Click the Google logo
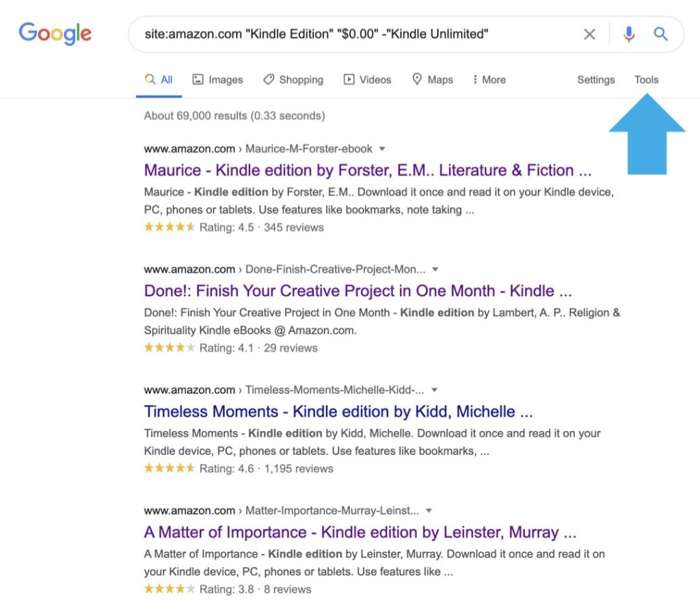The height and width of the screenshot is (615, 700). [x=55, y=34]
